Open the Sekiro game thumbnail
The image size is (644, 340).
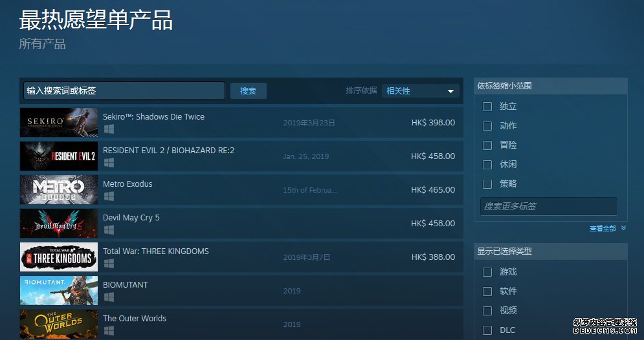[59, 122]
